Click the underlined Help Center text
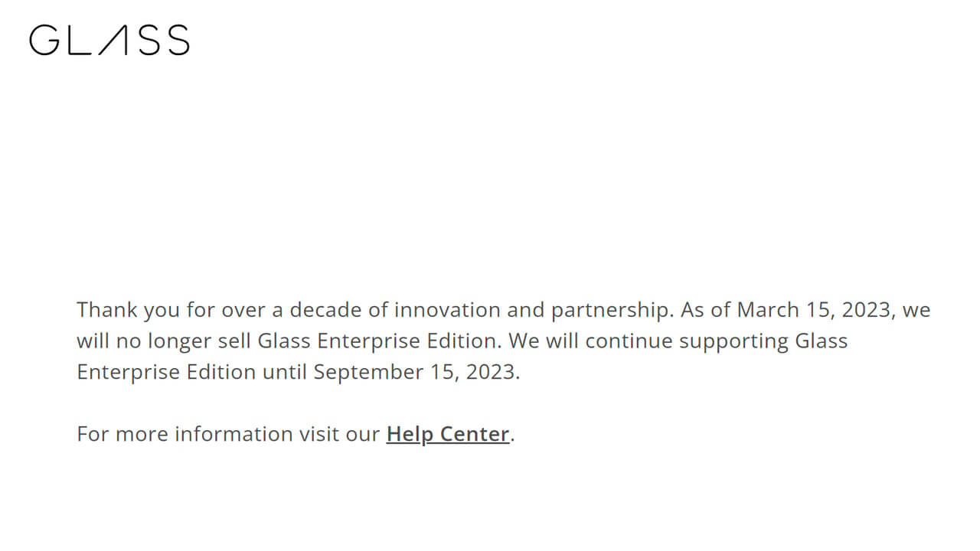 (448, 434)
